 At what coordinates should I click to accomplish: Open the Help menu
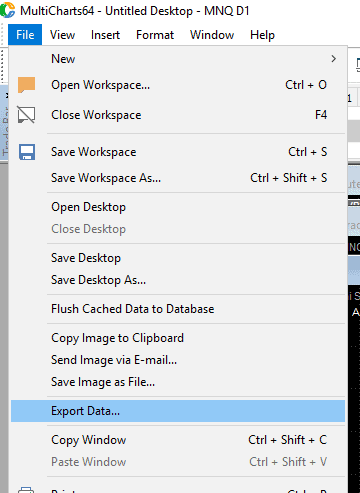tap(262, 35)
